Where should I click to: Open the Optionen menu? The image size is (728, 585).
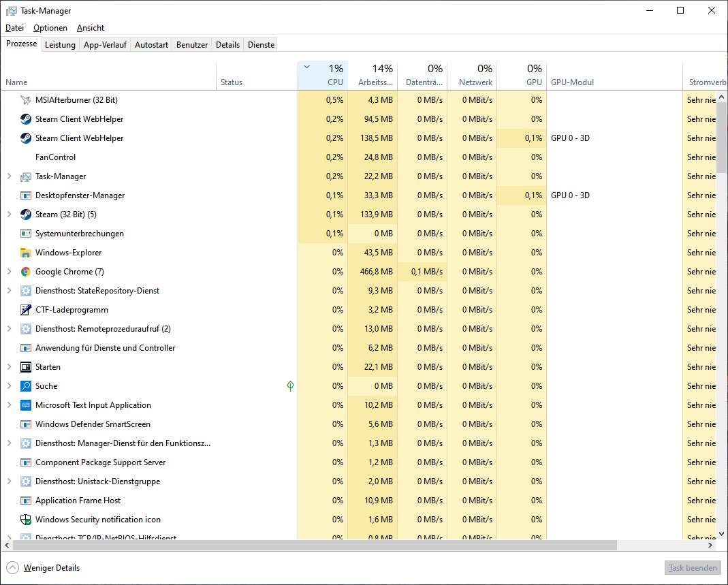pyautogui.click(x=50, y=28)
